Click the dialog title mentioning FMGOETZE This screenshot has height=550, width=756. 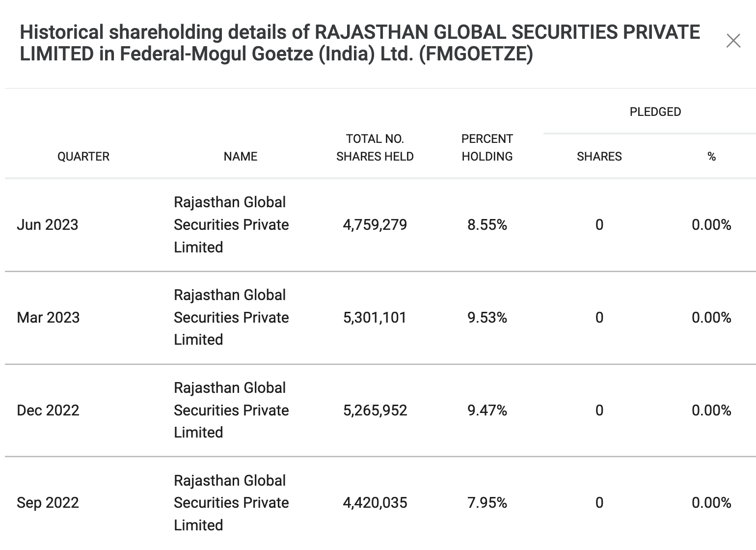point(360,43)
